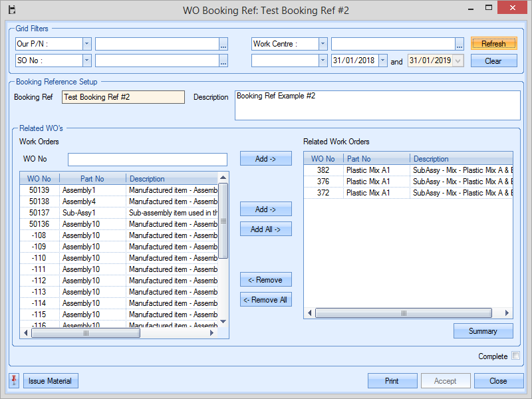The image size is (532, 399).
Task: Tick the Complete checkbox
Action: [x=515, y=356]
